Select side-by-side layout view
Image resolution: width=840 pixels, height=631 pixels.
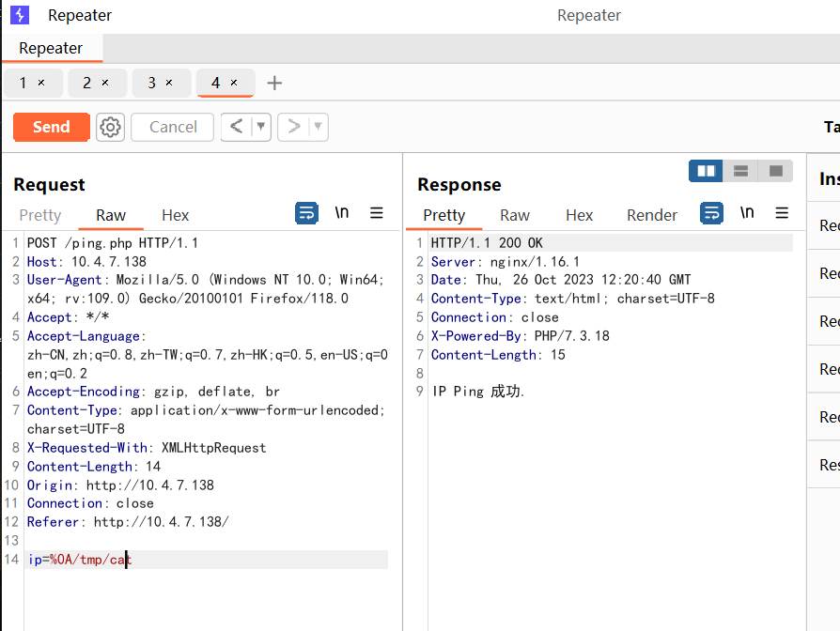[x=706, y=171]
